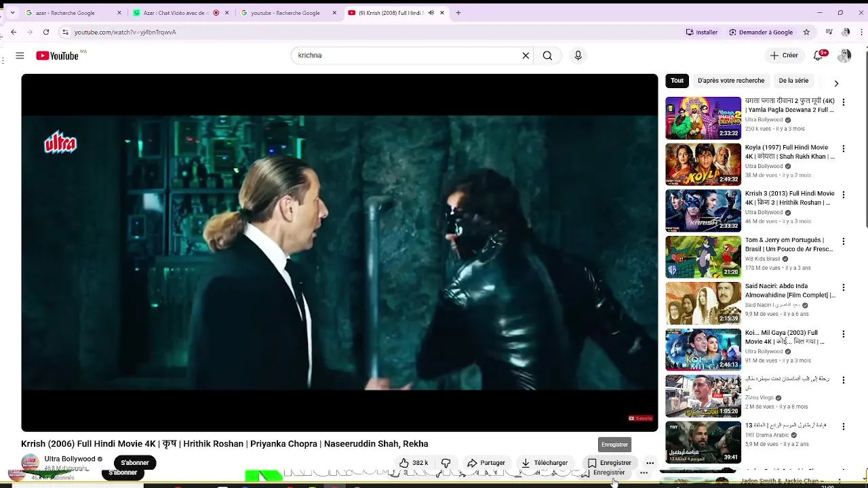Select the 'Tout' filter chip
Image resolution: width=868 pixels, height=488 pixels.
tap(677, 81)
